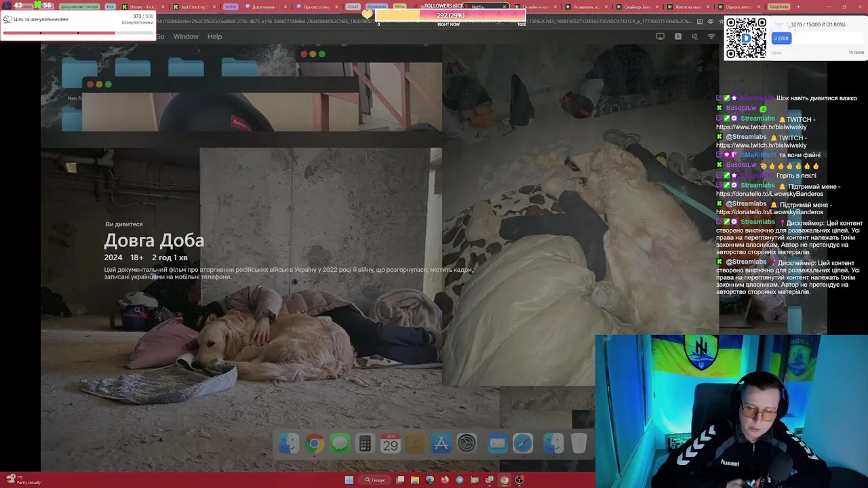Click the muted sound icon in menu bar
The width and height of the screenshot is (868, 488).
[x=694, y=37]
